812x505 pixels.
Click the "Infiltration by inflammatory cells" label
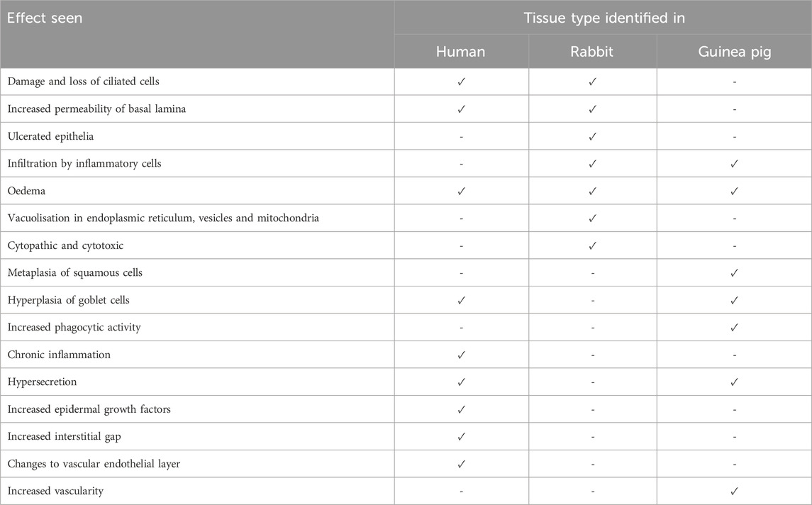(x=84, y=164)
